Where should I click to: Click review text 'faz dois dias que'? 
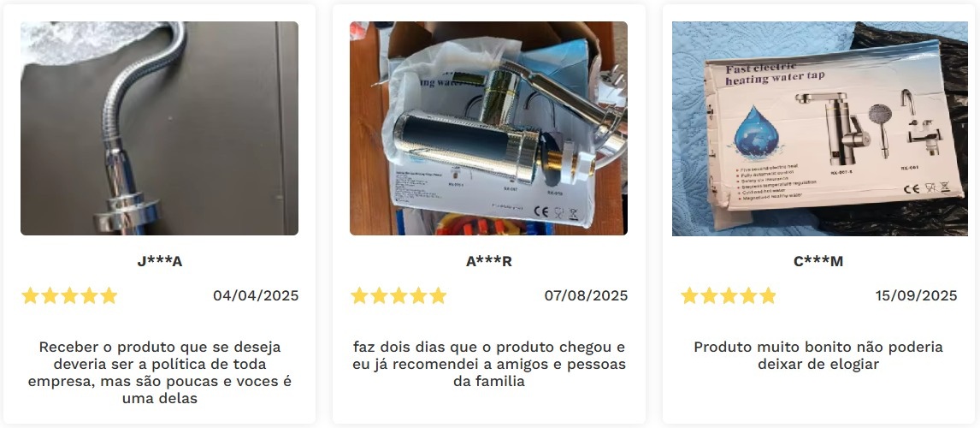pyautogui.click(x=489, y=364)
